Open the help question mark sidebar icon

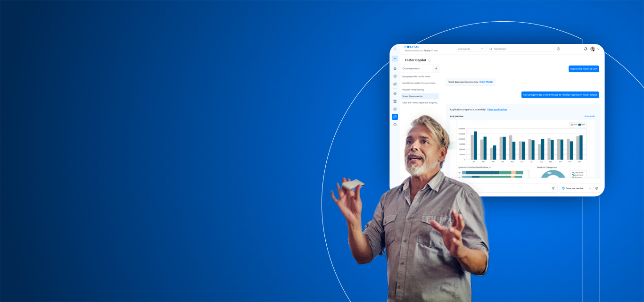[x=395, y=125]
